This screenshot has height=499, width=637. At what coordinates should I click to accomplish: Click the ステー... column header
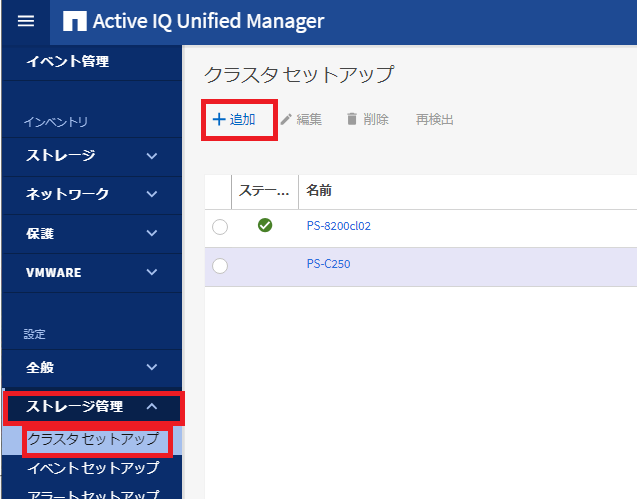264,191
